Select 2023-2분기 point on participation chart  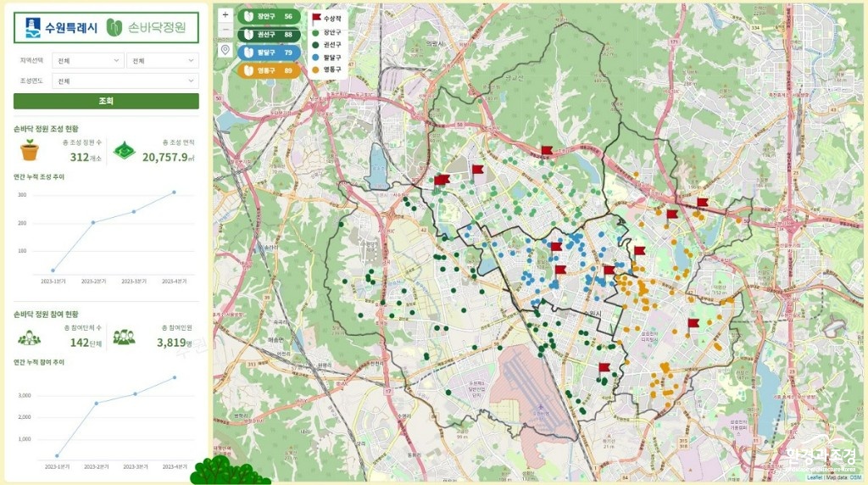(97, 403)
